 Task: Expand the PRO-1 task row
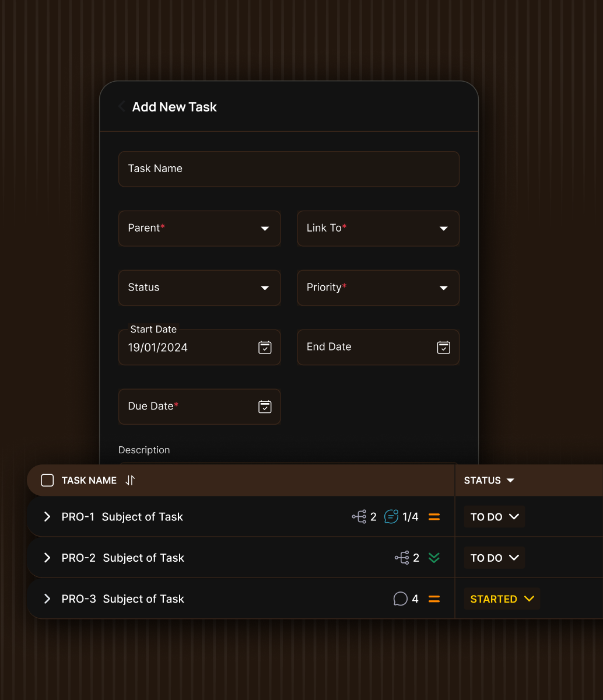47,517
